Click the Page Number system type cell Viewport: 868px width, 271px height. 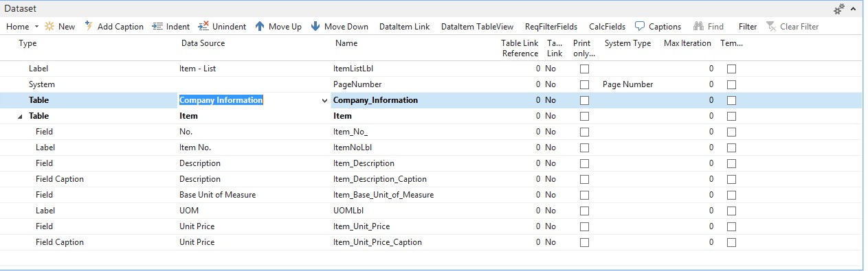[x=627, y=84]
